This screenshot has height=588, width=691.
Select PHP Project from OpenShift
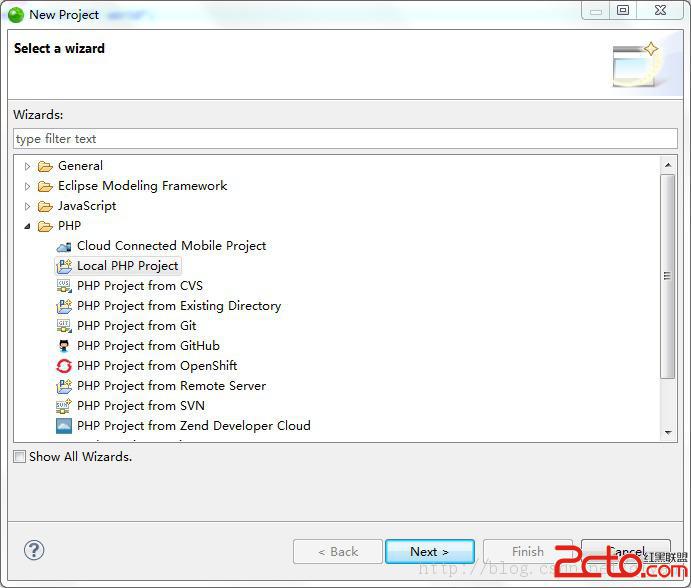(157, 366)
